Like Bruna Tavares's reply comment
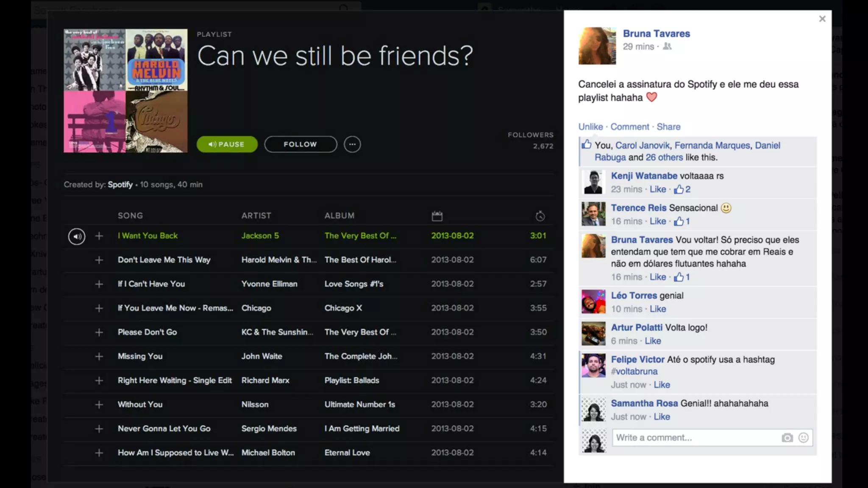Viewport: 868px width, 488px height. coord(658,277)
